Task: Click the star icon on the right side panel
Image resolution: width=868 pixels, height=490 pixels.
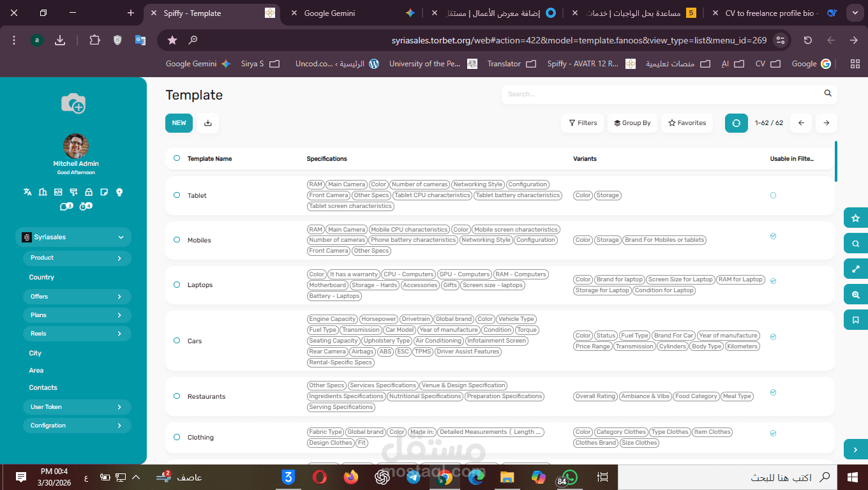Action: click(856, 218)
